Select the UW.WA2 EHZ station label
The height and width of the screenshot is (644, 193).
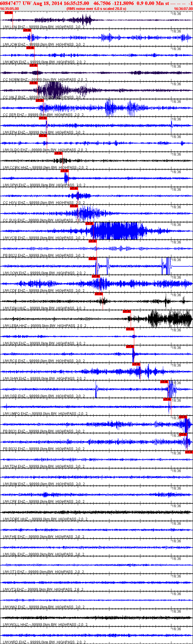point(14,607)
